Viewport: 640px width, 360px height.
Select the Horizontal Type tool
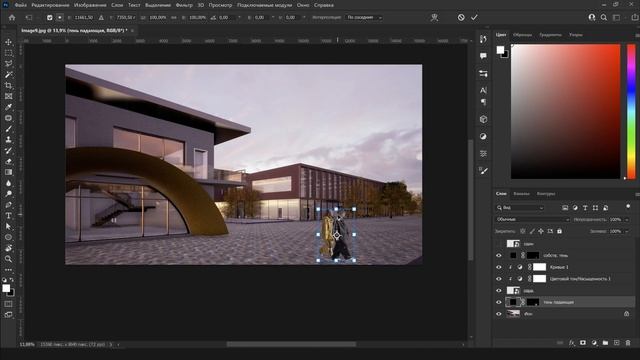(x=8, y=216)
